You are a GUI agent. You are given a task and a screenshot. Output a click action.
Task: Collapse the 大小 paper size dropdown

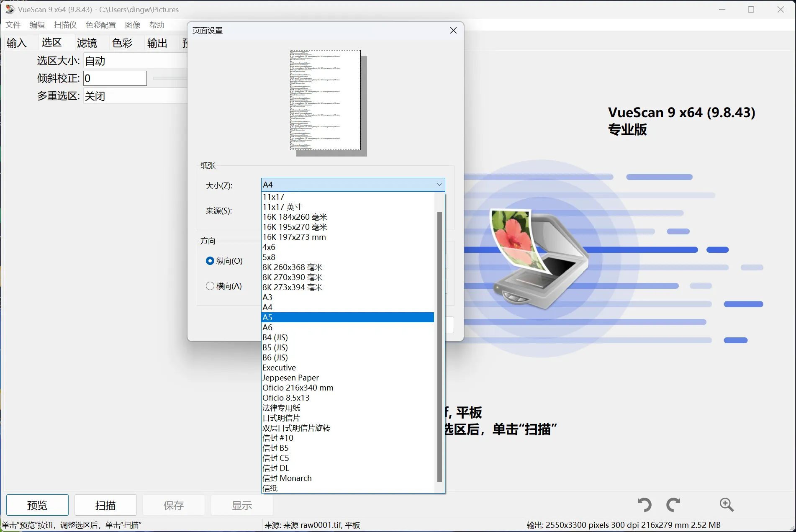point(439,185)
